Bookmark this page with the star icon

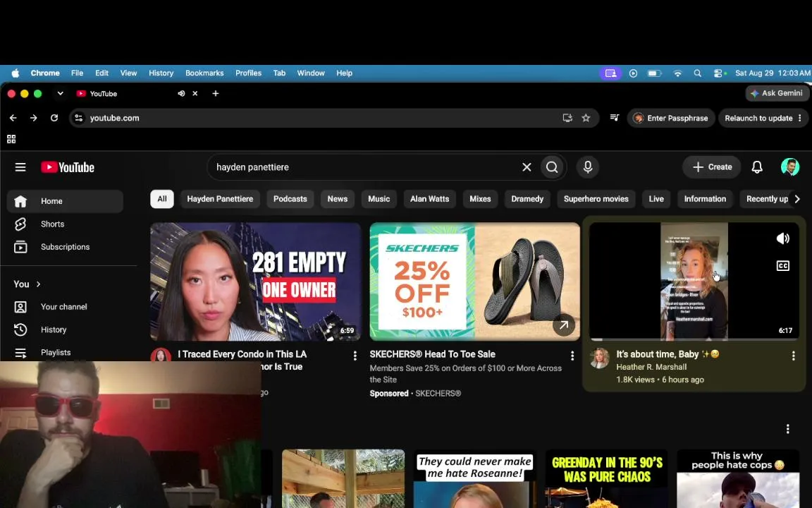[586, 119]
